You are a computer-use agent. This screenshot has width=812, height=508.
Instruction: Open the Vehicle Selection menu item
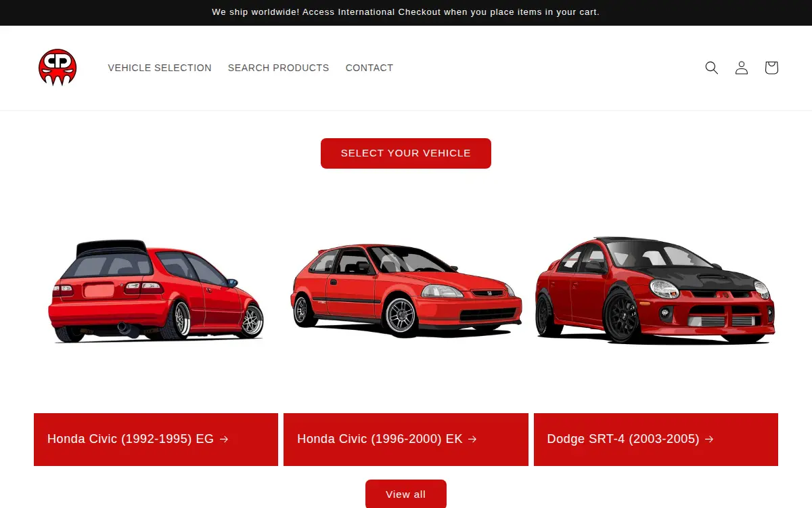coord(160,68)
